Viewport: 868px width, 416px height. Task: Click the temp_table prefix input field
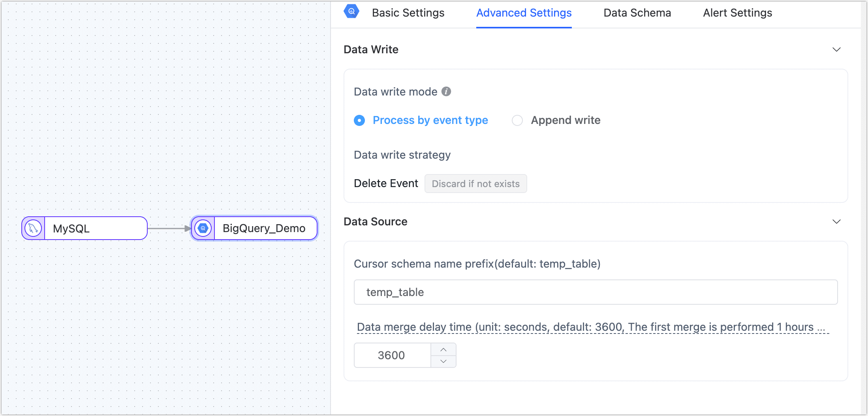(x=596, y=292)
